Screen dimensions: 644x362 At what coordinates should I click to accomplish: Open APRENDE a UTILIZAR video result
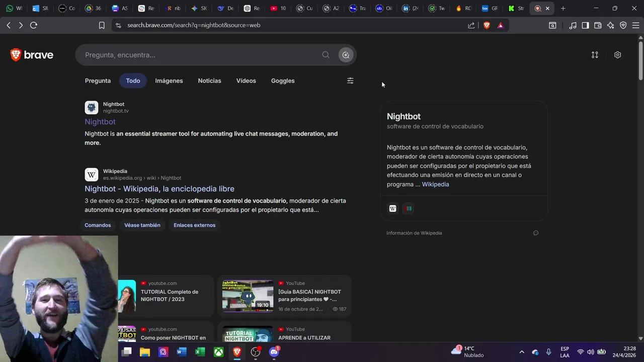point(304,338)
